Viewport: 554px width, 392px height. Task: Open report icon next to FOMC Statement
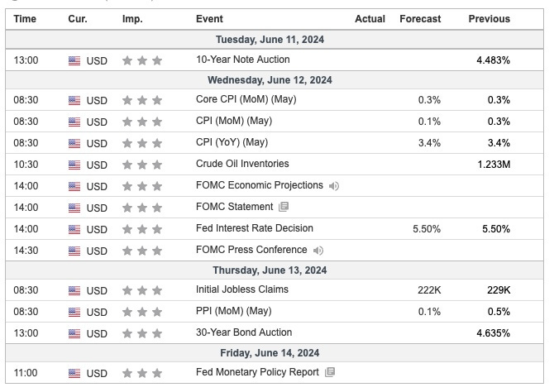pyautogui.click(x=284, y=207)
